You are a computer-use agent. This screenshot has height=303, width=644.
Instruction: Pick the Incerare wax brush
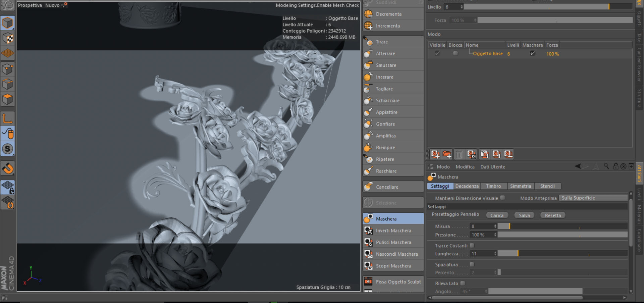(393, 77)
